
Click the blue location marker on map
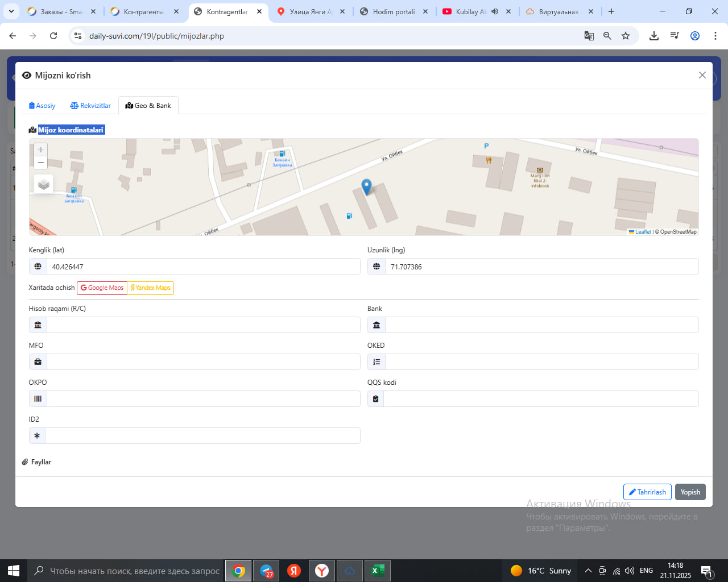367,186
